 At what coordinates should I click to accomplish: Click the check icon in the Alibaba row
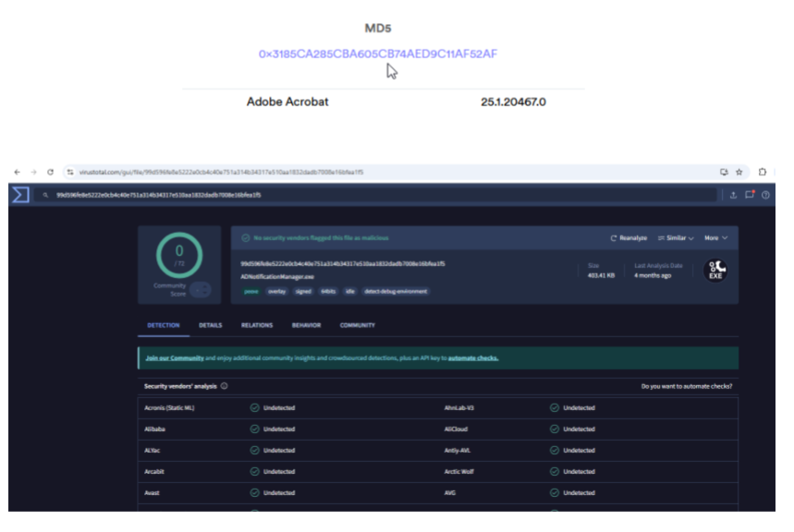[255, 429]
